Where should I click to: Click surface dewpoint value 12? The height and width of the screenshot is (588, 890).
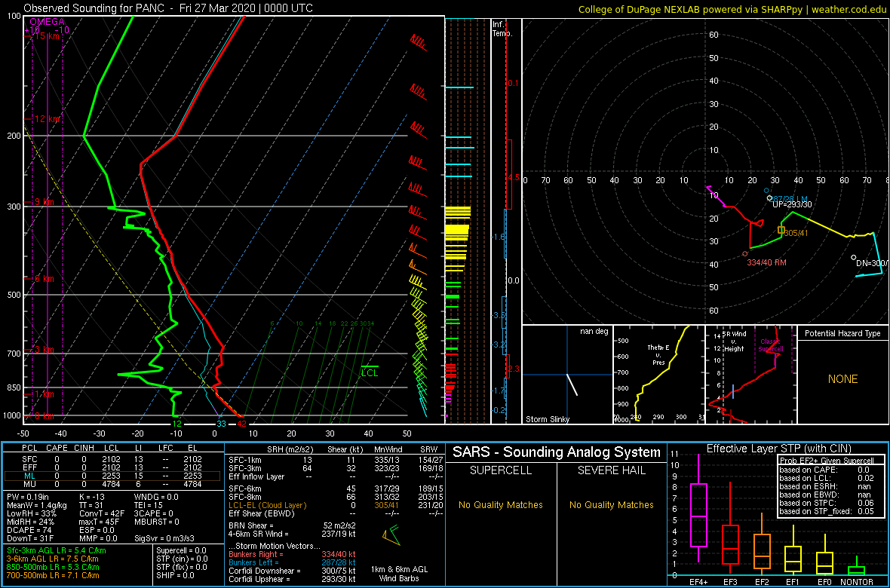177,424
